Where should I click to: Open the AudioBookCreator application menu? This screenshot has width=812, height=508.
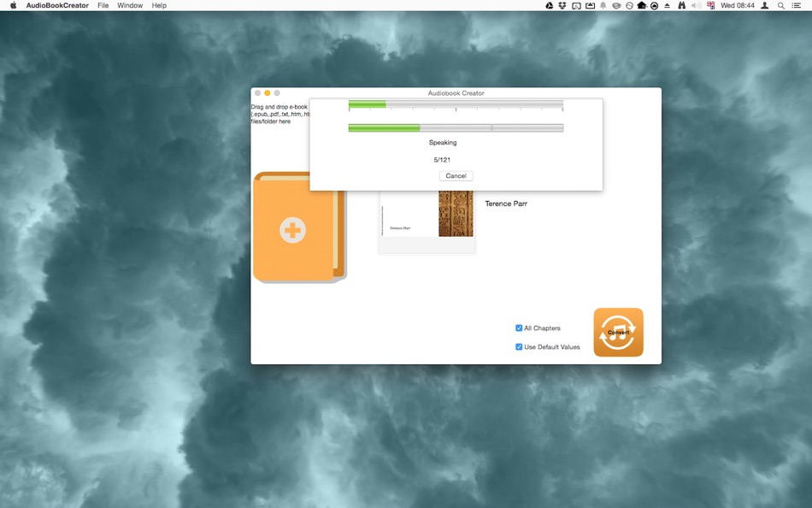[57, 5]
